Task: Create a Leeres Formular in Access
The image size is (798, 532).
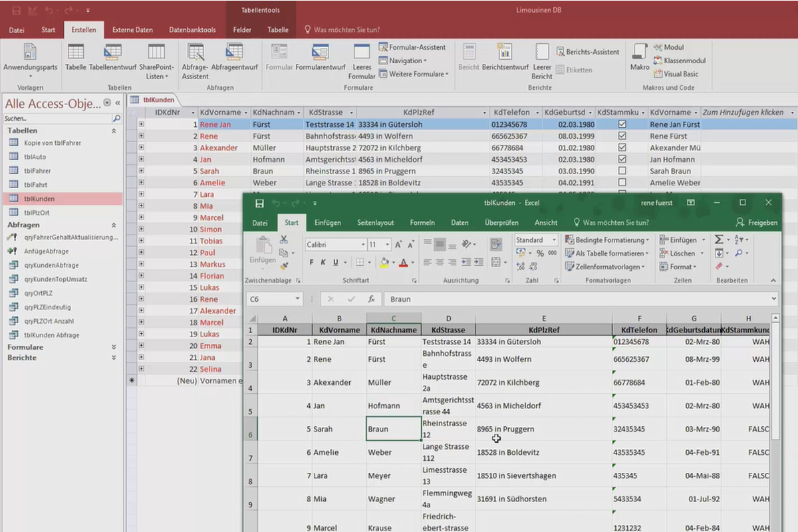Action: [362, 61]
